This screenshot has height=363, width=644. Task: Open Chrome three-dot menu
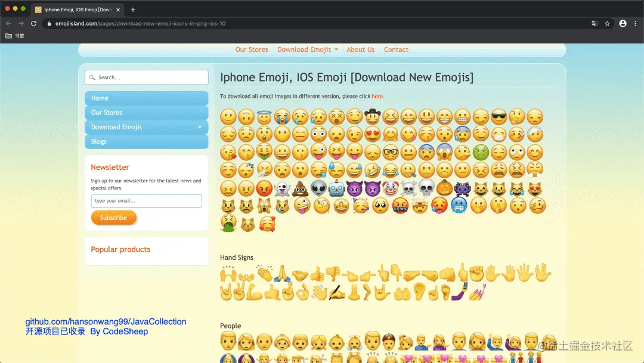point(636,23)
